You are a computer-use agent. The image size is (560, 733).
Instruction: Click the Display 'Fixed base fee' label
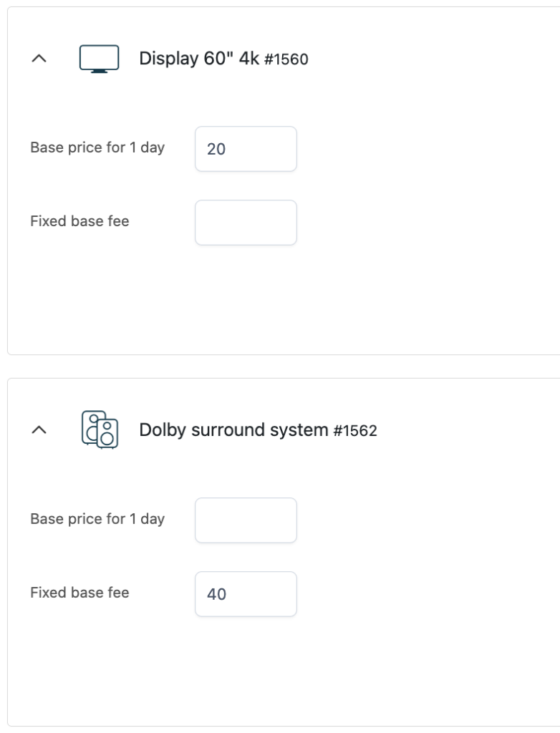click(79, 220)
